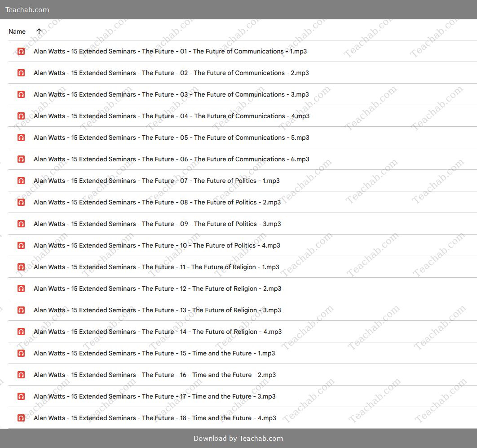Click audio icon for Future of Communications - 1.mp3
This screenshot has height=448, width=477.
[x=21, y=51]
